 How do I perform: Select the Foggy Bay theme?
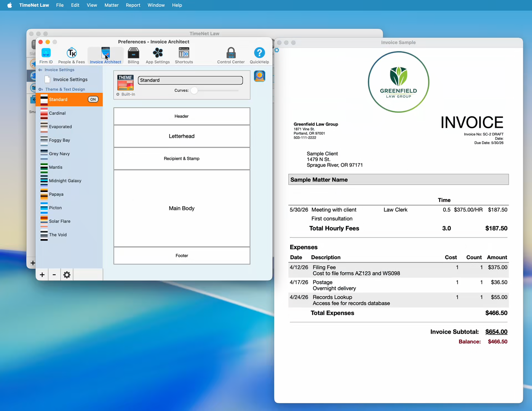tap(69, 140)
